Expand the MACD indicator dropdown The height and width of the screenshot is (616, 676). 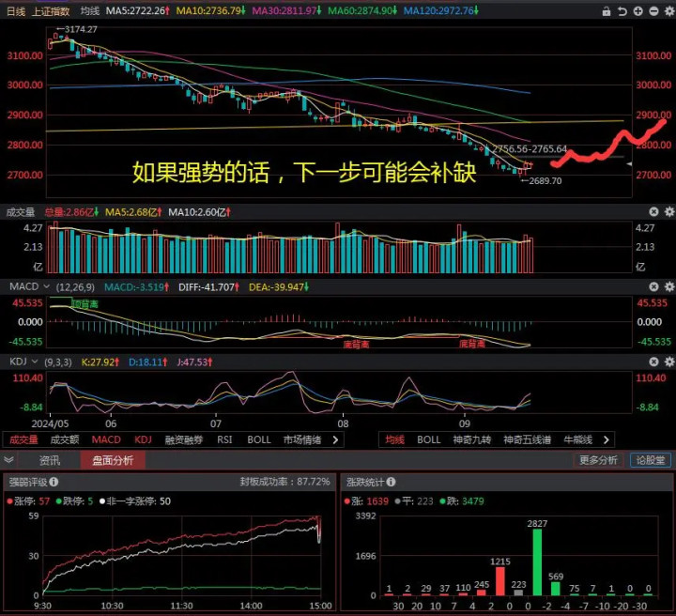45,285
